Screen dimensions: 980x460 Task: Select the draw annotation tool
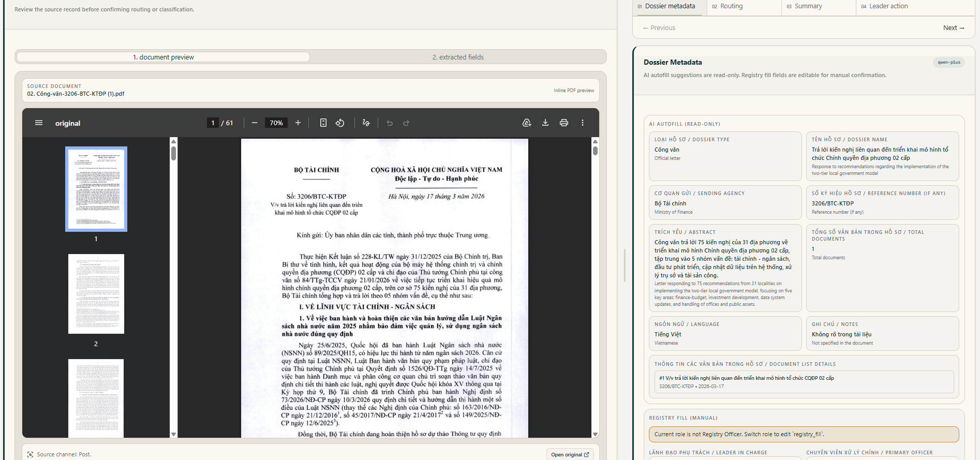pos(366,123)
